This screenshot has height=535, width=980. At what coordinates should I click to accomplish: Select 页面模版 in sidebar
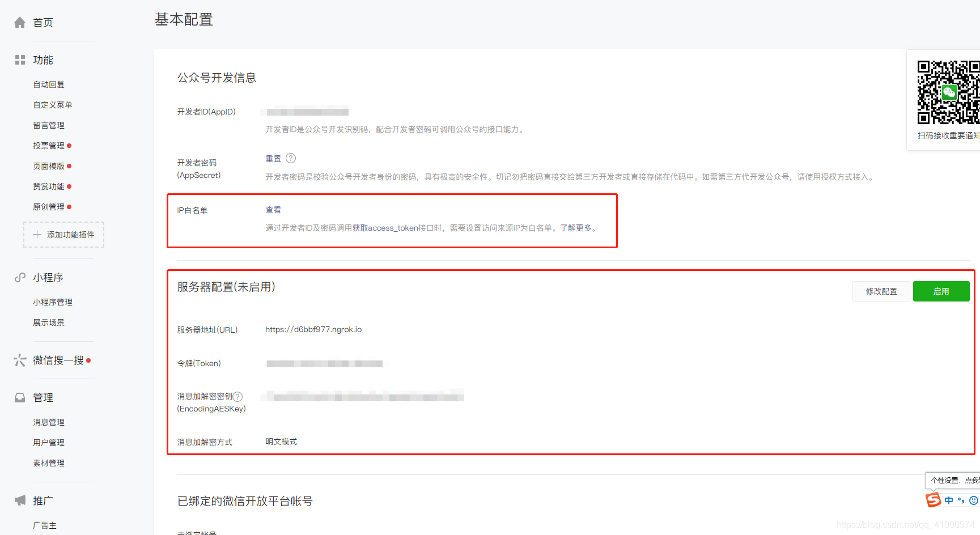pos(49,166)
